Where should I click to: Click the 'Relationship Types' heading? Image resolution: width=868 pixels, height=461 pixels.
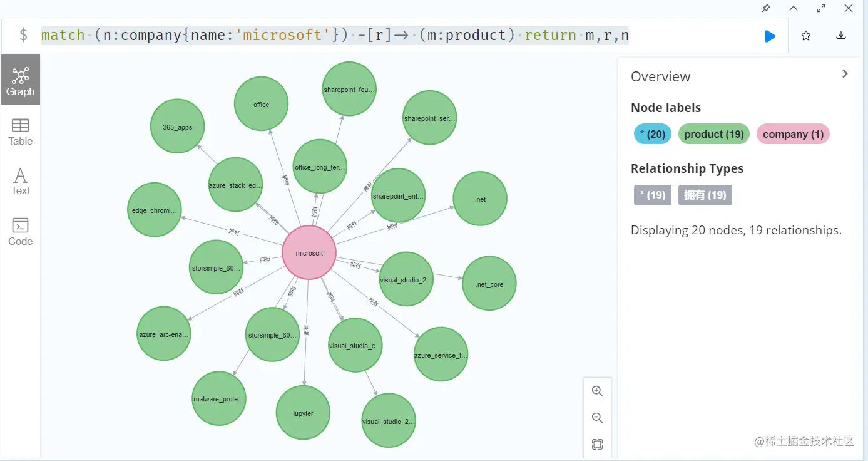pyautogui.click(x=687, y=168)
